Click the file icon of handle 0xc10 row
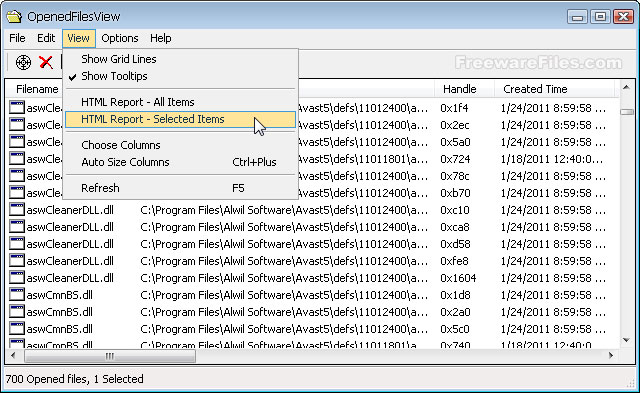The image size is (640, 393). (17, 210)
